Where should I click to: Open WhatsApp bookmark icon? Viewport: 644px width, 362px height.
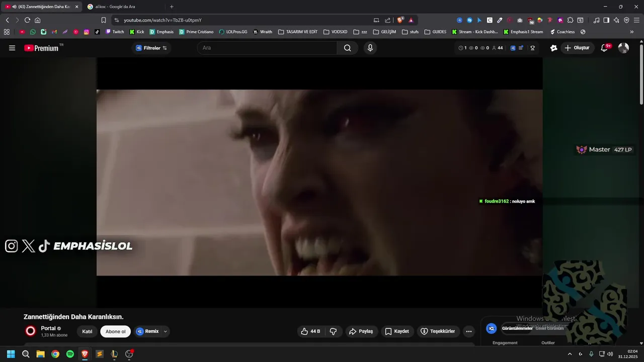pyautogui.click(x=33, y=32)
